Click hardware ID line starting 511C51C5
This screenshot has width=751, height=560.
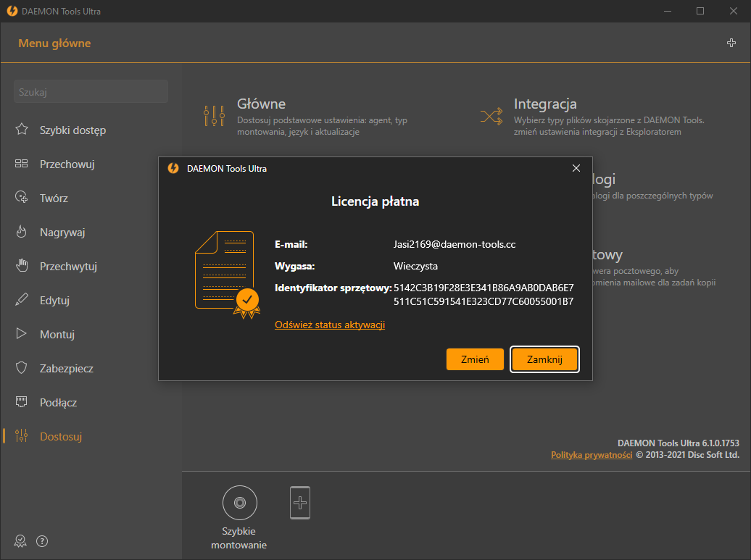(484, 301)
